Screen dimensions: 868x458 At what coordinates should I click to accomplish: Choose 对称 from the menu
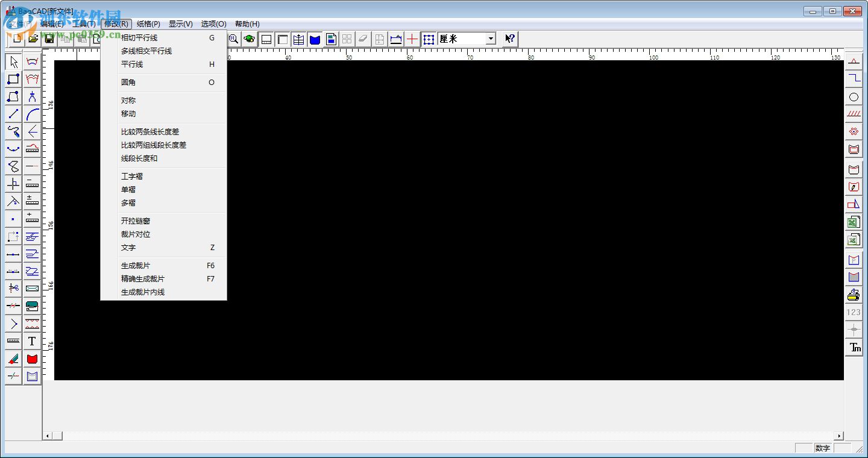pyautogui.click(x=163, y=101)
